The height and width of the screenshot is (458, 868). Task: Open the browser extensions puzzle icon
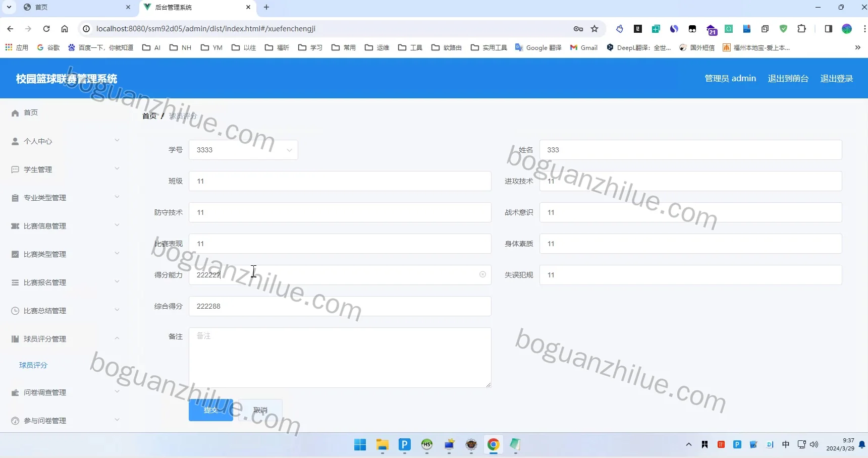(801, 29)
